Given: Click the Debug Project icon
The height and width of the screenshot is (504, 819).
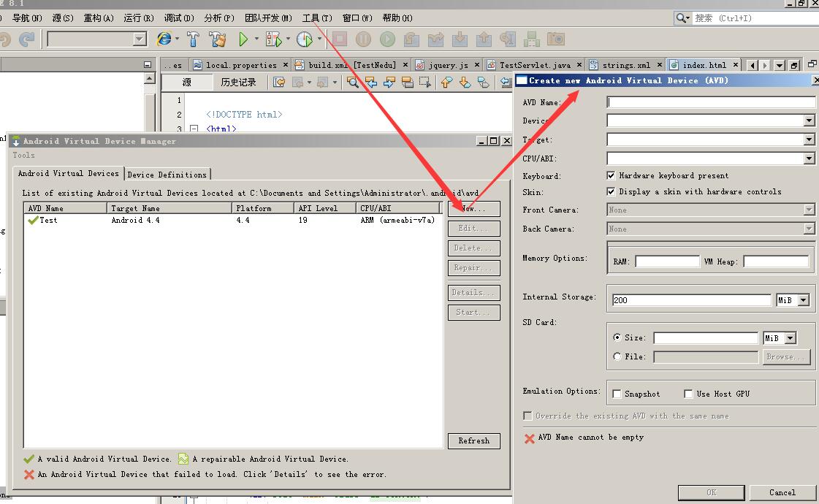Looking at the screenshot, I should [x=273, y=39].
